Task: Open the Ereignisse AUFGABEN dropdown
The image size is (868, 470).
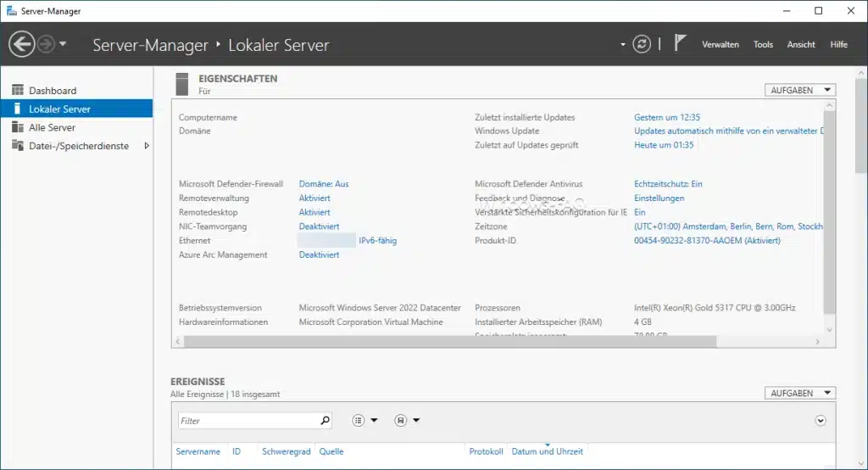Action: pos(800,393)
